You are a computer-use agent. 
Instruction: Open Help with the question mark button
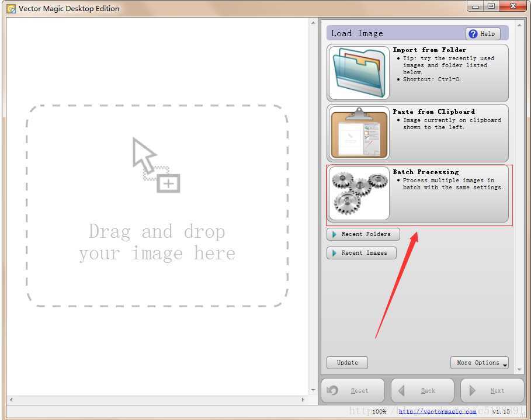[483, 33]
